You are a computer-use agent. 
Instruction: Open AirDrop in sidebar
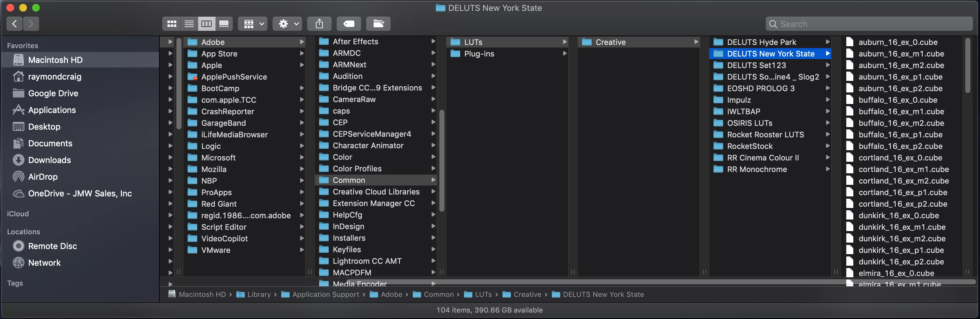(x=80, y=177)
